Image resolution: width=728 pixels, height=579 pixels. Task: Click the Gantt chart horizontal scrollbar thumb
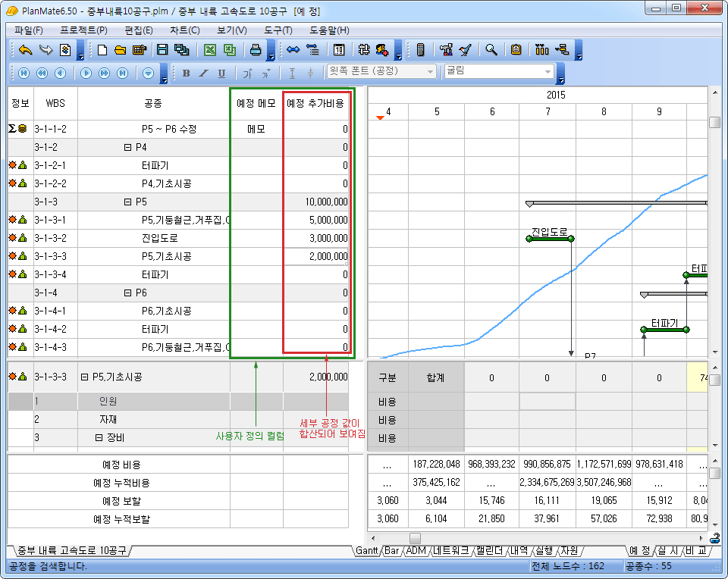[415, 538]
